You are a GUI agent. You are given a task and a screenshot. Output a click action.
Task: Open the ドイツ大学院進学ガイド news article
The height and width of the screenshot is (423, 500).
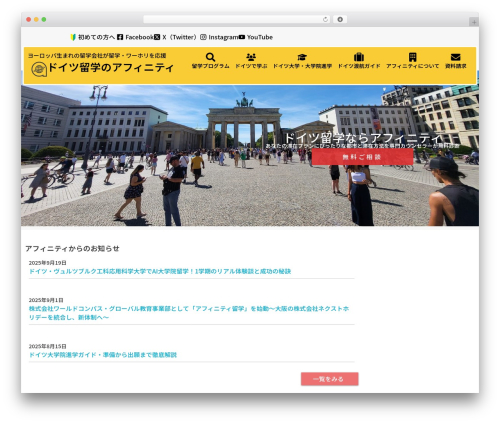[x=103, y=355]
